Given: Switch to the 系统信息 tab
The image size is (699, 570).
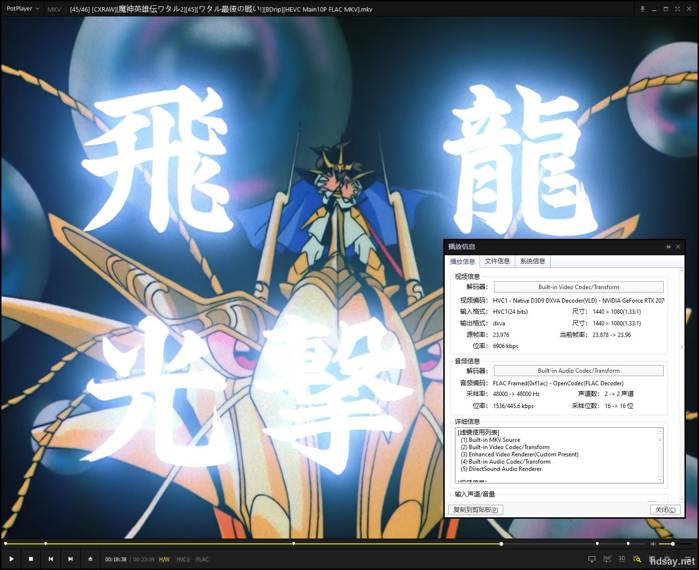Looking at the screenshot, I should point(533,261).
